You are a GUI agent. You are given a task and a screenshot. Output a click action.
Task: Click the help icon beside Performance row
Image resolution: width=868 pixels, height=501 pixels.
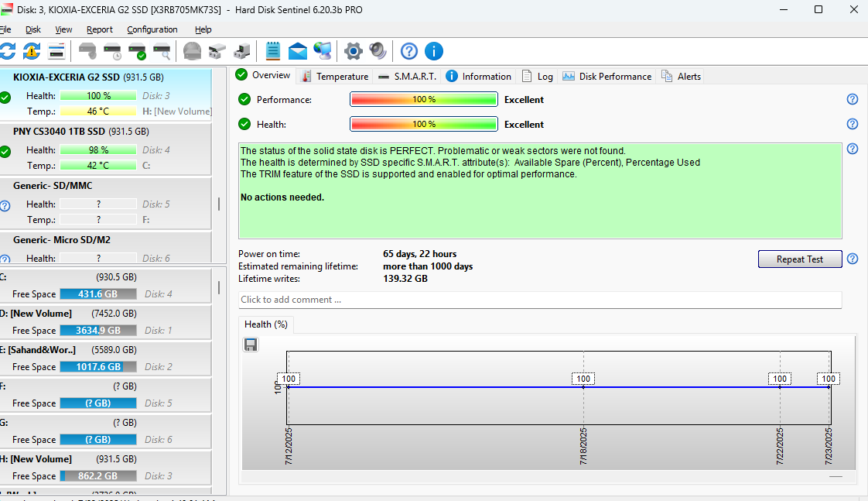tap(853, 99)
